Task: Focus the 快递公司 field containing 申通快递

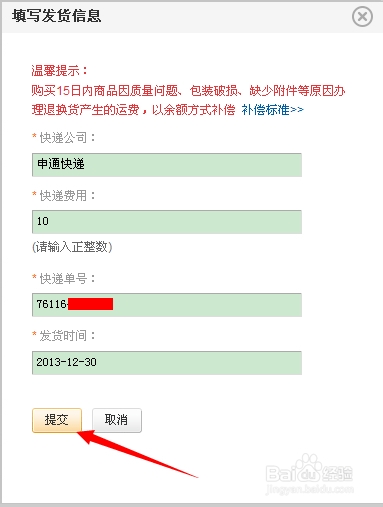Action: pyautogui.click(x=167, y=165)
